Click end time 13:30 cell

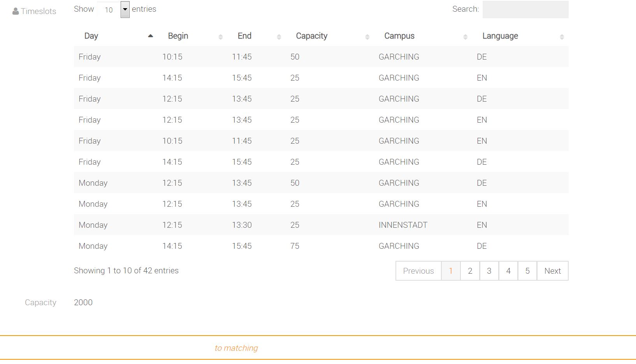pyautogui.click(x=242, y=225)
